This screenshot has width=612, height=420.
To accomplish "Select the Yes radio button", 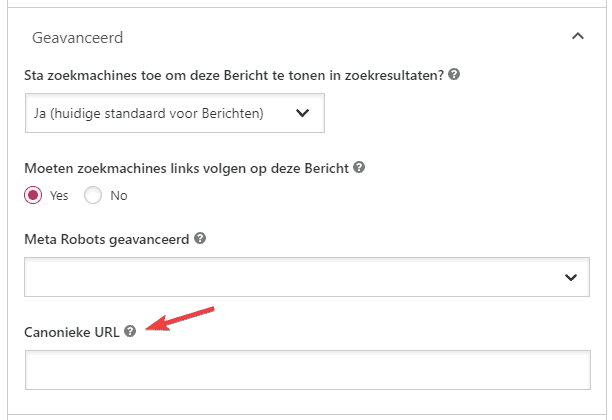I will point(33,195).
